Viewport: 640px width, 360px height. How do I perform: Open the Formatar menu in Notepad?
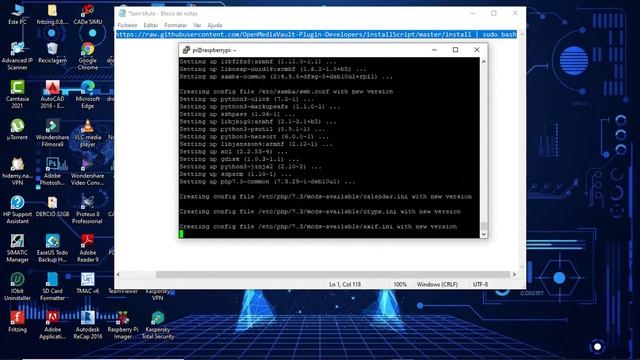click(176, 25)
